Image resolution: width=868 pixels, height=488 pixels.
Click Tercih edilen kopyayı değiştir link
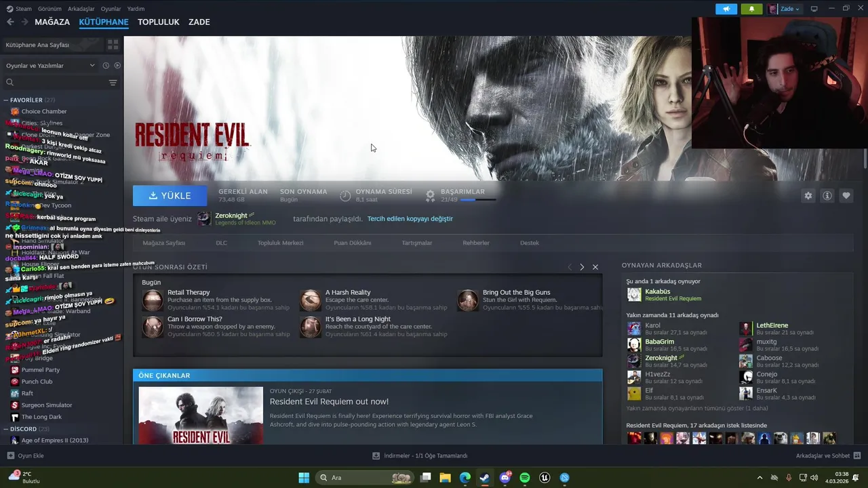click(410, 219)
